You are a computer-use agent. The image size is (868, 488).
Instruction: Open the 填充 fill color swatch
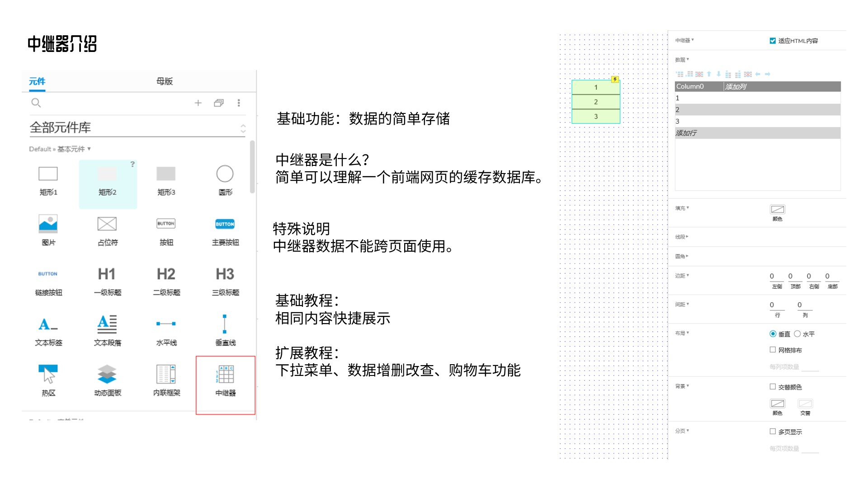coord(777,209)
